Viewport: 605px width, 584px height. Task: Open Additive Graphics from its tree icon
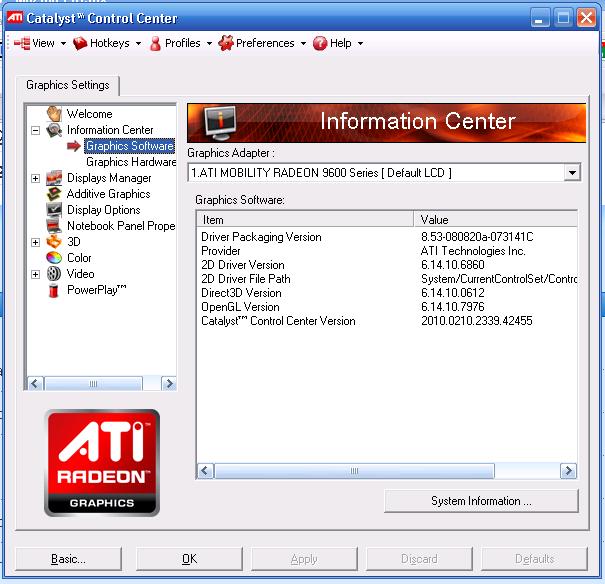(x=54, y=194)
